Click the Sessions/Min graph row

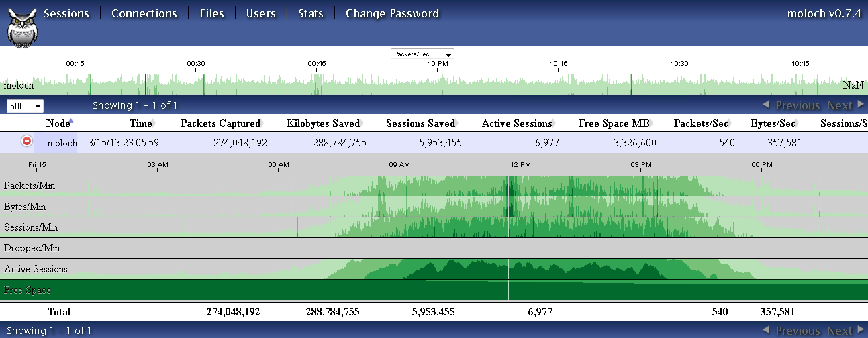click(x=434, y=227)
